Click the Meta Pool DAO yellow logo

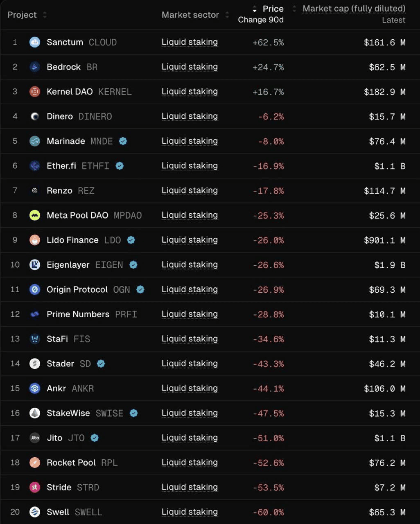pyautogui.click(x=35, y=215)
